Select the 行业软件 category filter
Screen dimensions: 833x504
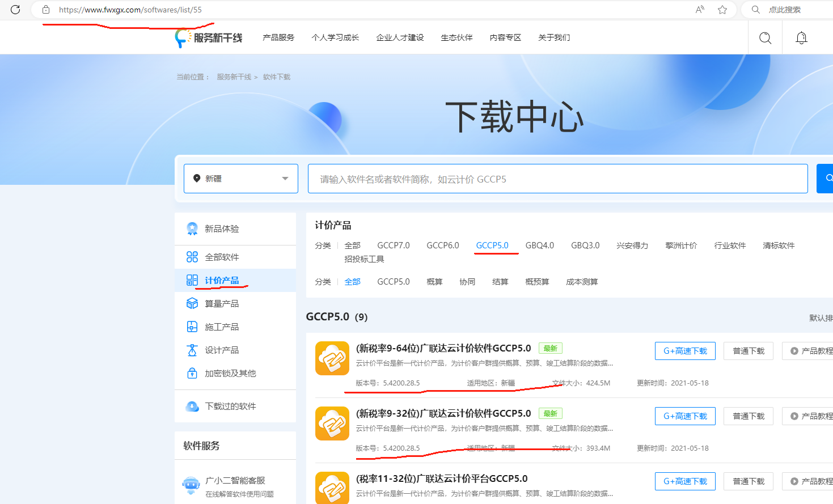730,245
